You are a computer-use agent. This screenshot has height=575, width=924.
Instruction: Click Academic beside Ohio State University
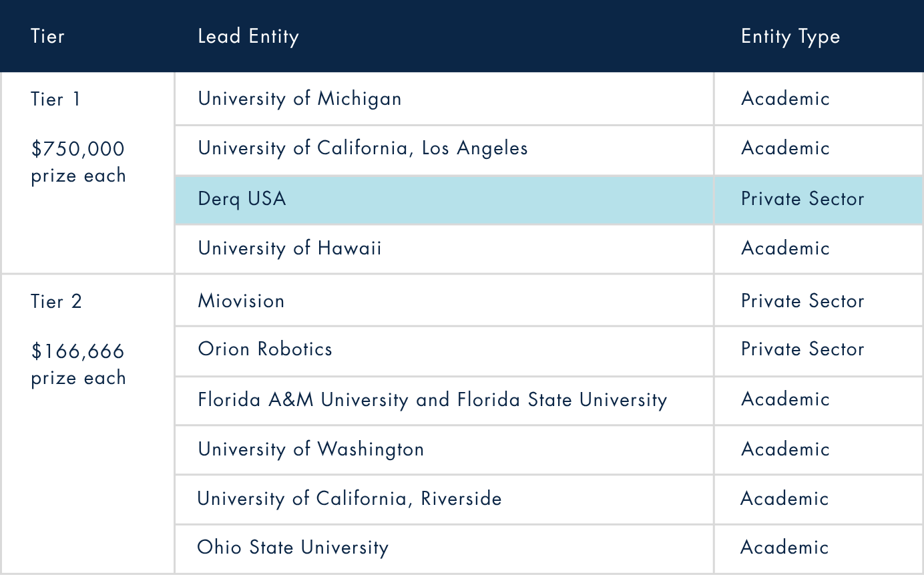pos(785,548)
